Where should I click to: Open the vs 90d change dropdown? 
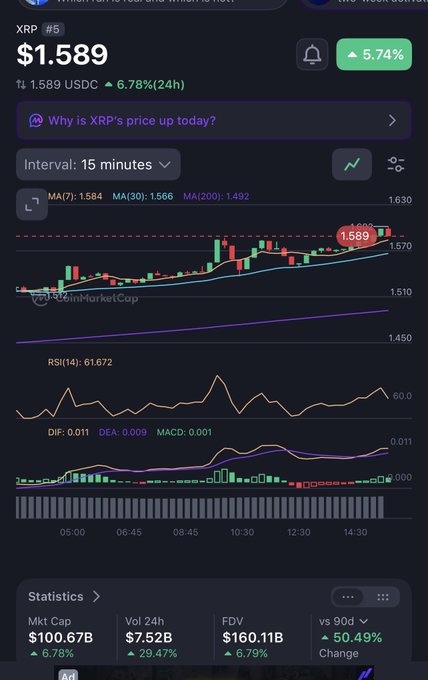[343, 621]
